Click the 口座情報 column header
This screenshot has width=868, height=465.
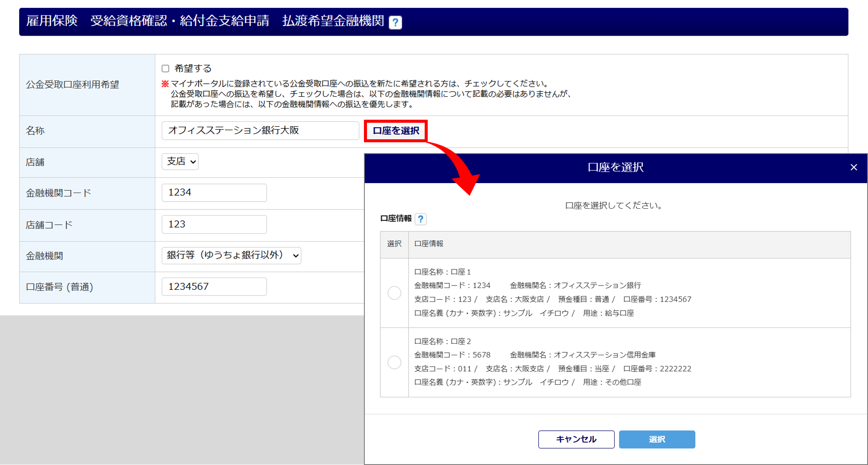429,244
